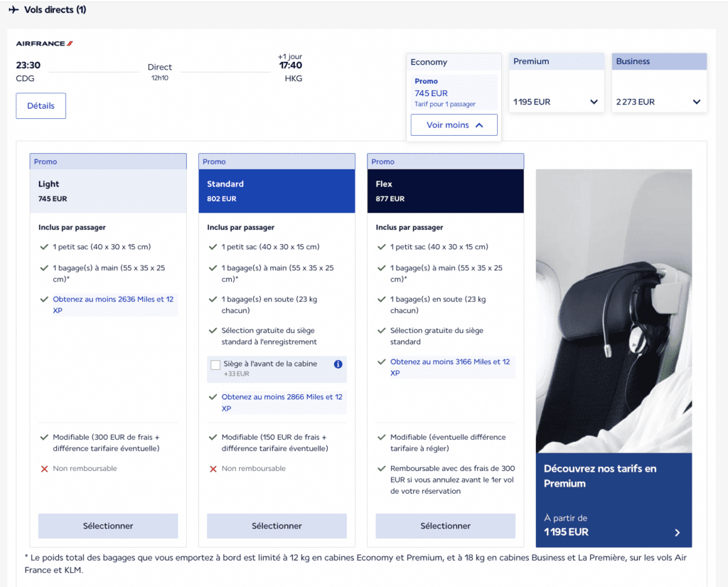The image size is (728, 587).
Task: Click red cross next to Standard Non remboursable
Action: coord(213,468)
